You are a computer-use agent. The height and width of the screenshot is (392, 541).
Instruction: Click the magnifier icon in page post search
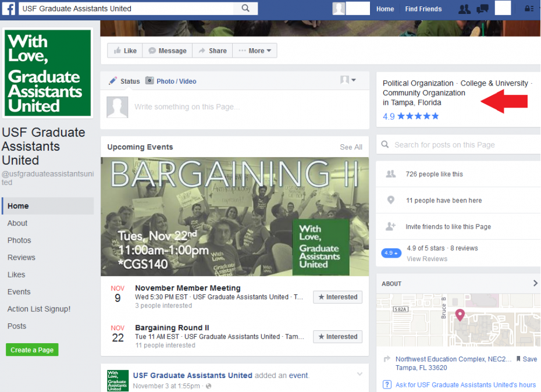tap(385, 144)
